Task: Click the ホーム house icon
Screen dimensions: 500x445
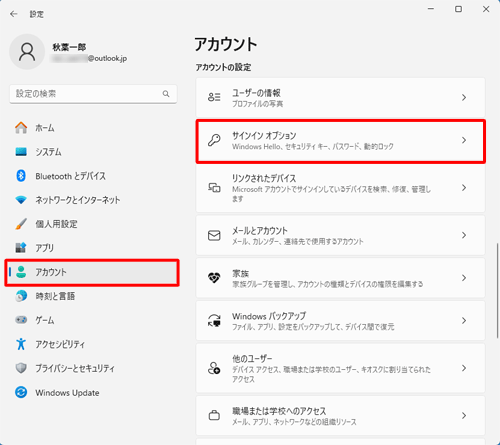Action: pos(21,128)
